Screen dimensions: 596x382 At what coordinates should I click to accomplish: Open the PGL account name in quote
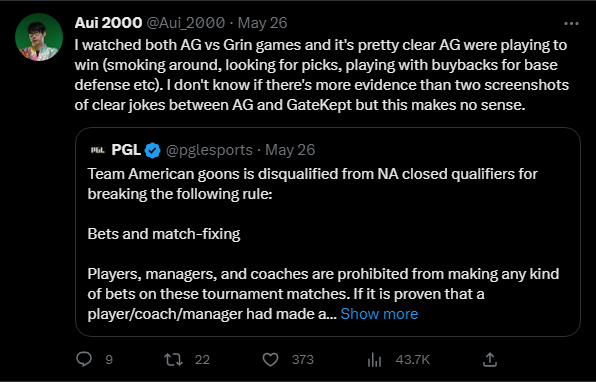coord(126,150)
